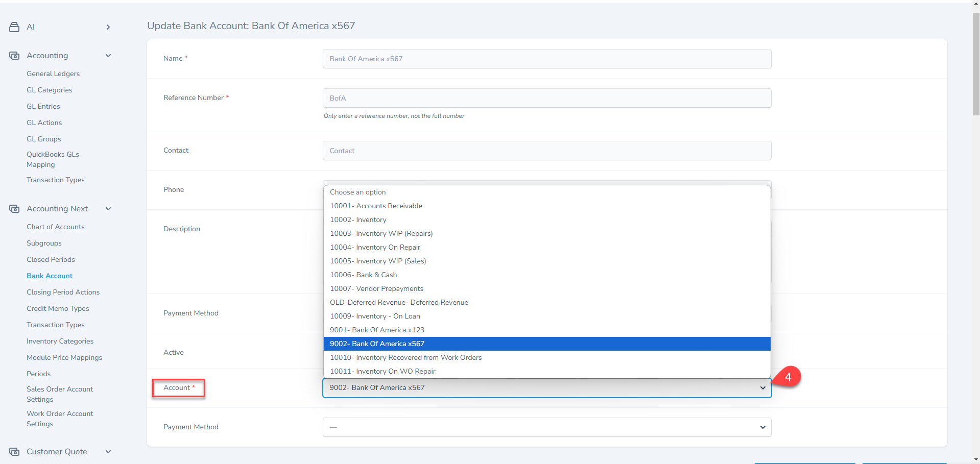
Task: Click into the Reference Number field
Action: click(546, 98)
